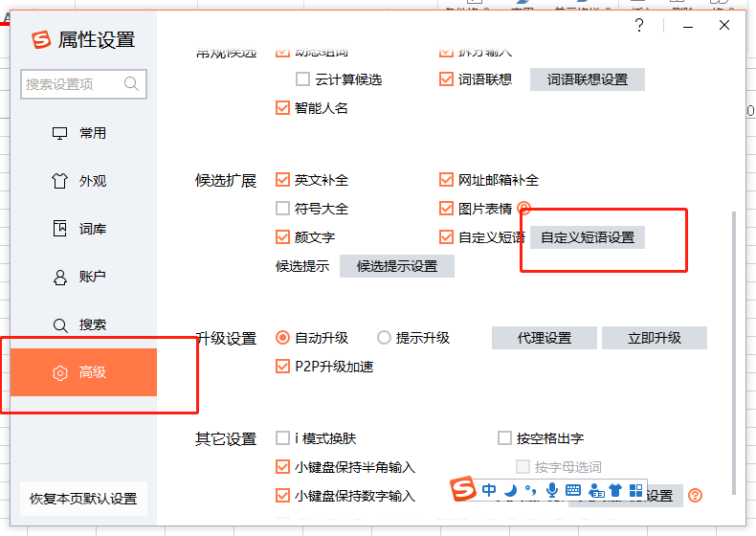
Task: Toggle the punctuation icon on input toolbar
Action: point(530,490)
